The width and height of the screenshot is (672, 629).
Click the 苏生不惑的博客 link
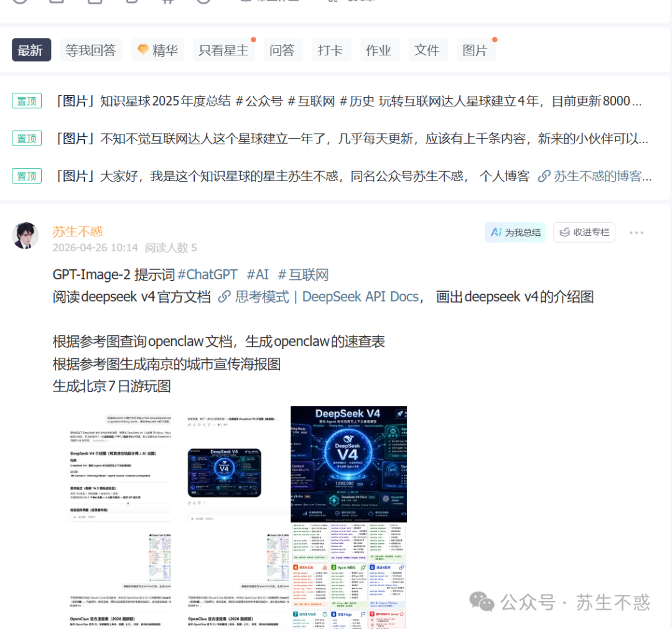click(595, 176)
